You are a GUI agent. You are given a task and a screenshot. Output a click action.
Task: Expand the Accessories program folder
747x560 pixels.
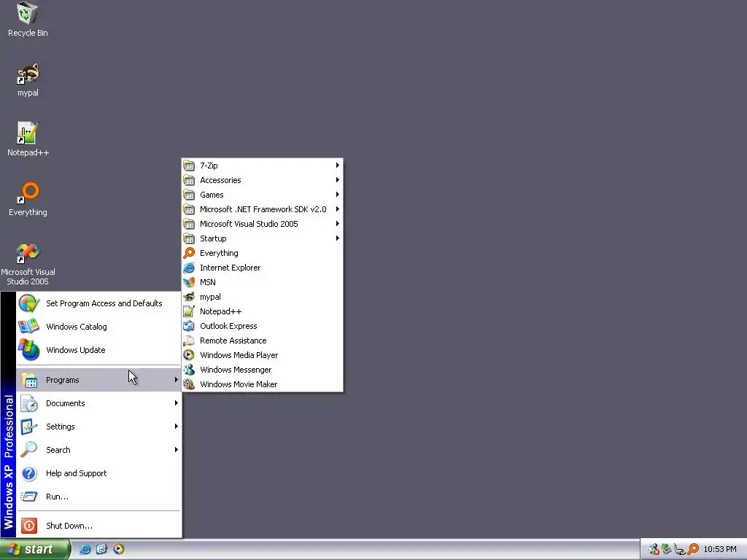point(262,180)
